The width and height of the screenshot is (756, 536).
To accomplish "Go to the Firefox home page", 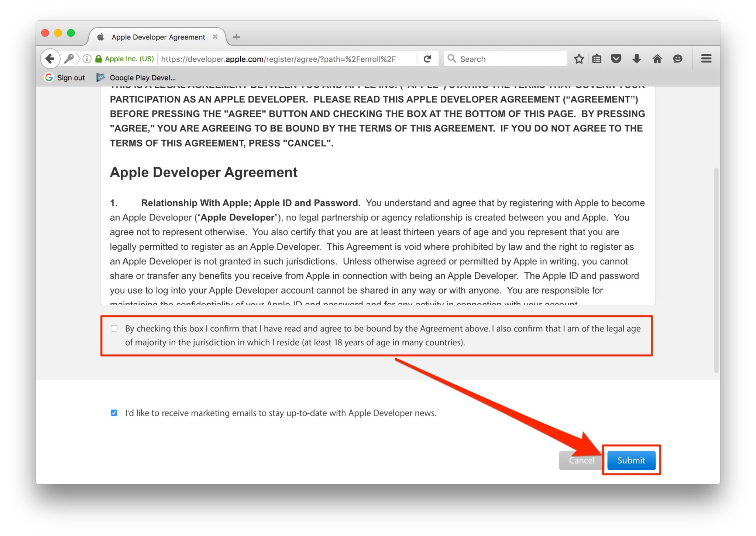I will point(658,58).
